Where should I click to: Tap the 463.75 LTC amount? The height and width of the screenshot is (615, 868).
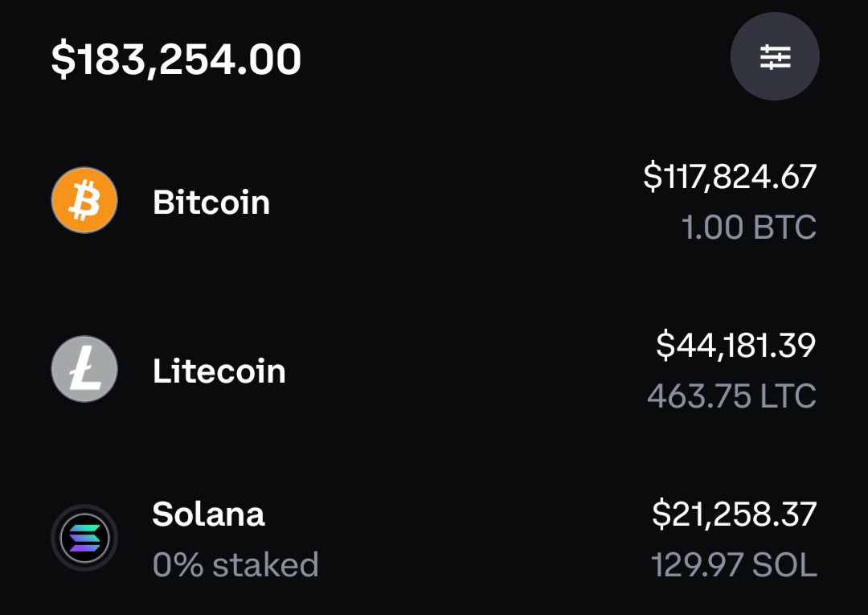pyautogui.click(x=732, y=396)
